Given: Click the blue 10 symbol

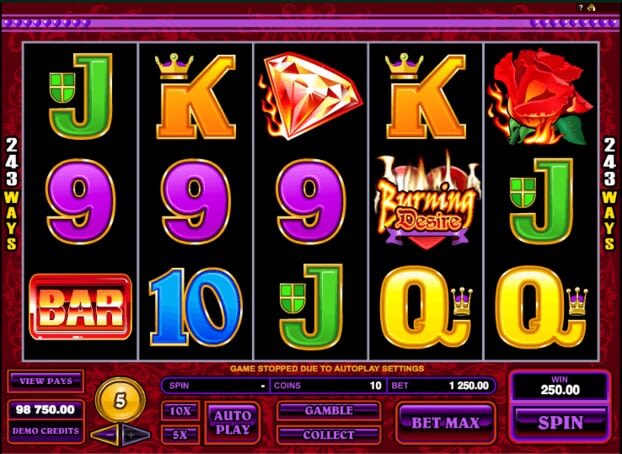Looking at the screenshot, I should pos(196,307).
